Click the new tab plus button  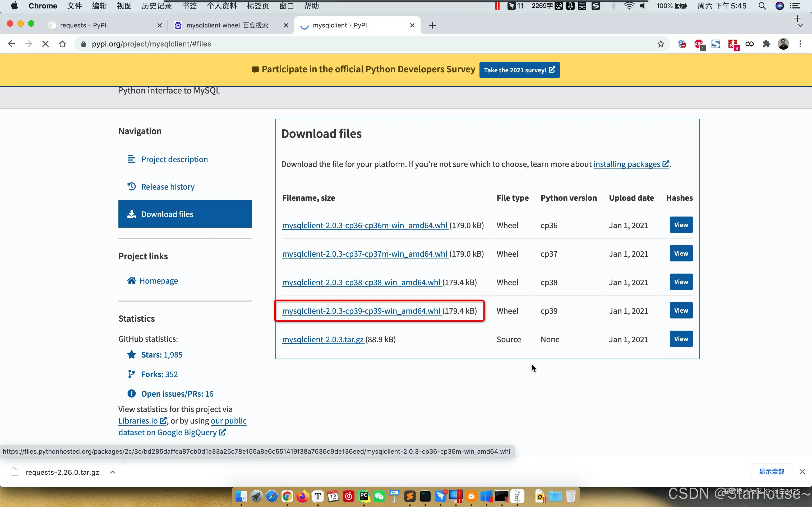tap(432, 26)
